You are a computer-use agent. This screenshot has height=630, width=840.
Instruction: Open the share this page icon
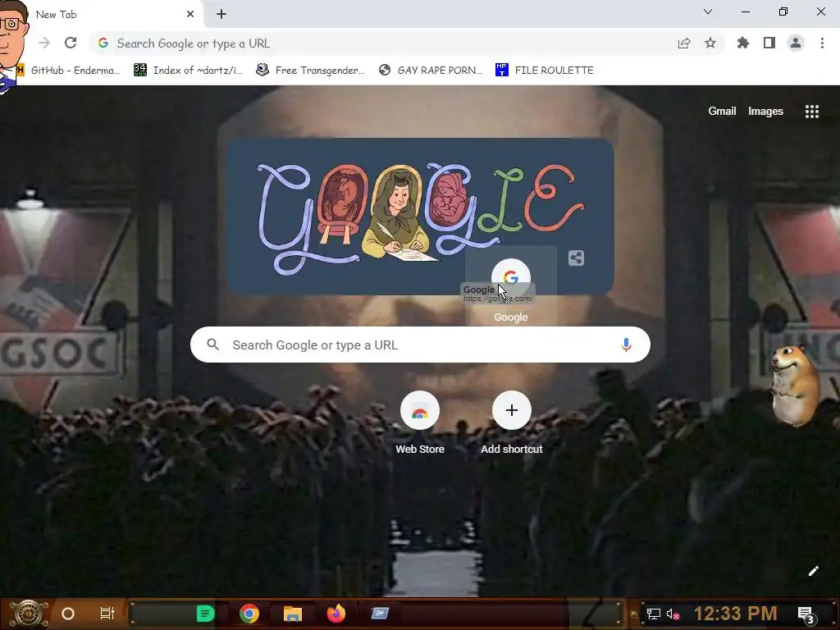(684, 43)
